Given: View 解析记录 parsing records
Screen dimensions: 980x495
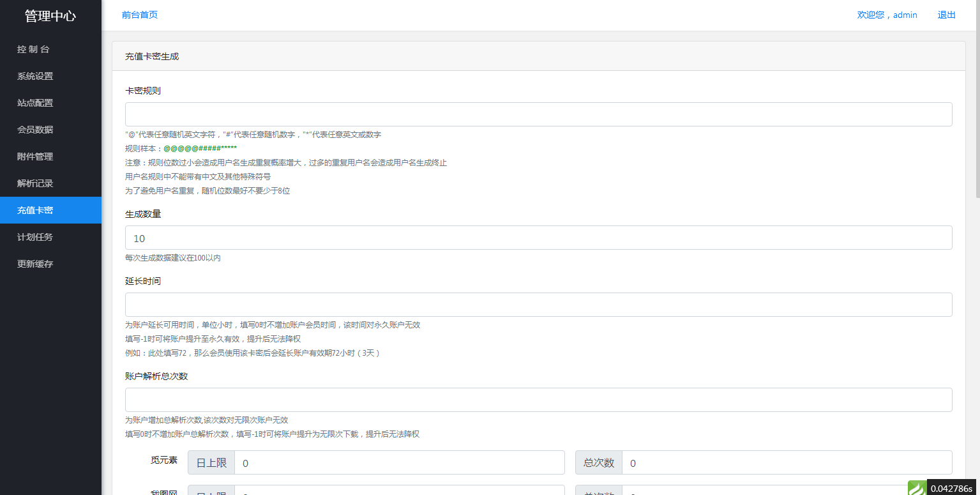Looking at the screenshot, I should coord(33,183).
